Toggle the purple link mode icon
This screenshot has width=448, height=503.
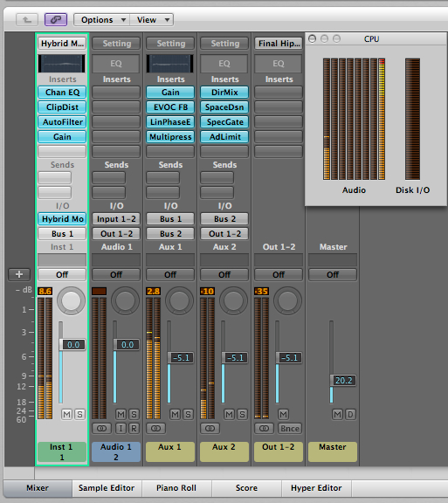coord(56,19)
